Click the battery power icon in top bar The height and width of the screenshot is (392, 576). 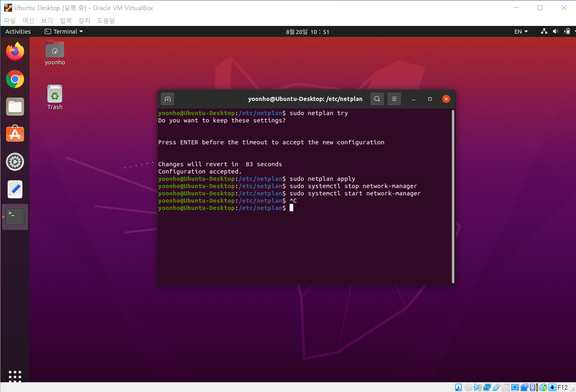click(x=567, y=32)
